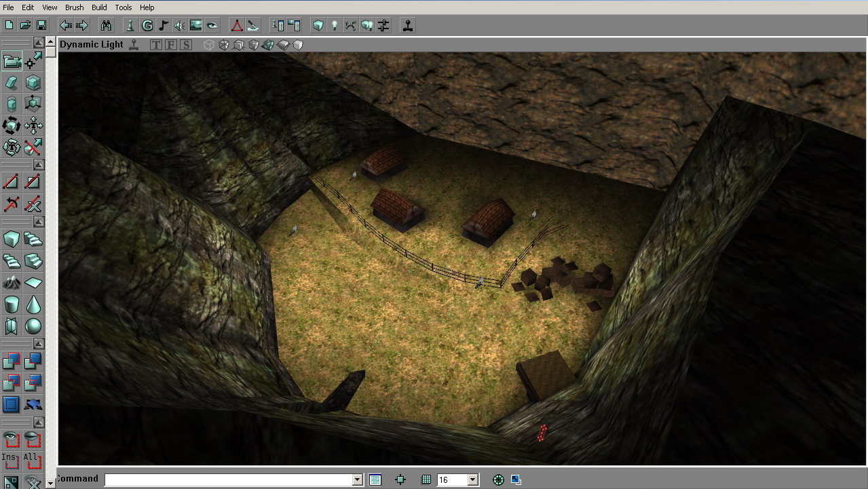Screen dimensions: 868x489
Task: Open the Texture Browser from toolbar
Action: [x=196, y=26]
